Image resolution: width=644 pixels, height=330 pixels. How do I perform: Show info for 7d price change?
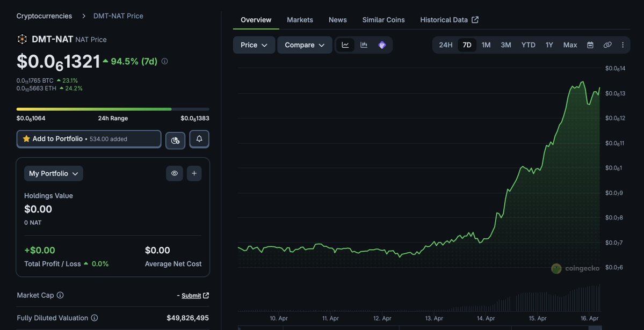click(x=165, y=61)
